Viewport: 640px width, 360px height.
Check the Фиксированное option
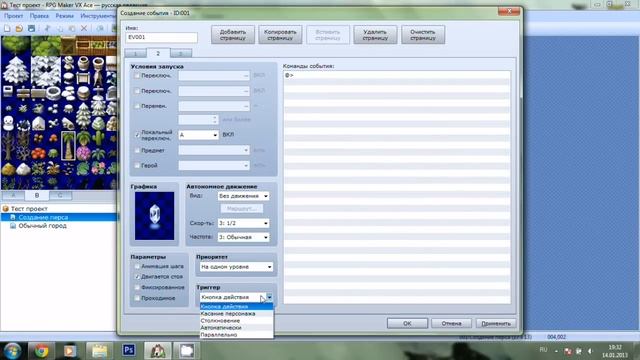pyautogui.click(x=137, y=287)
